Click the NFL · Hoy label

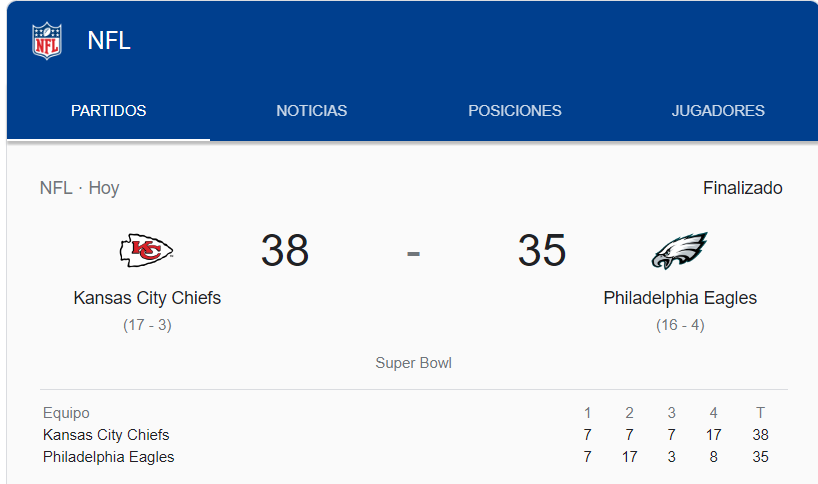(x=79, y=188)
